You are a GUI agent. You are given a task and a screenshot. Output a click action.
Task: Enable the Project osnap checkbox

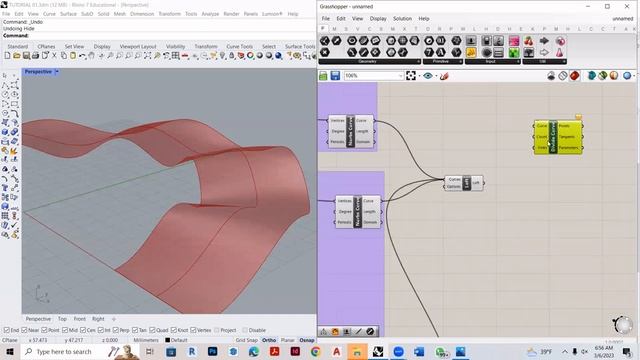click(x=216, y=330)
